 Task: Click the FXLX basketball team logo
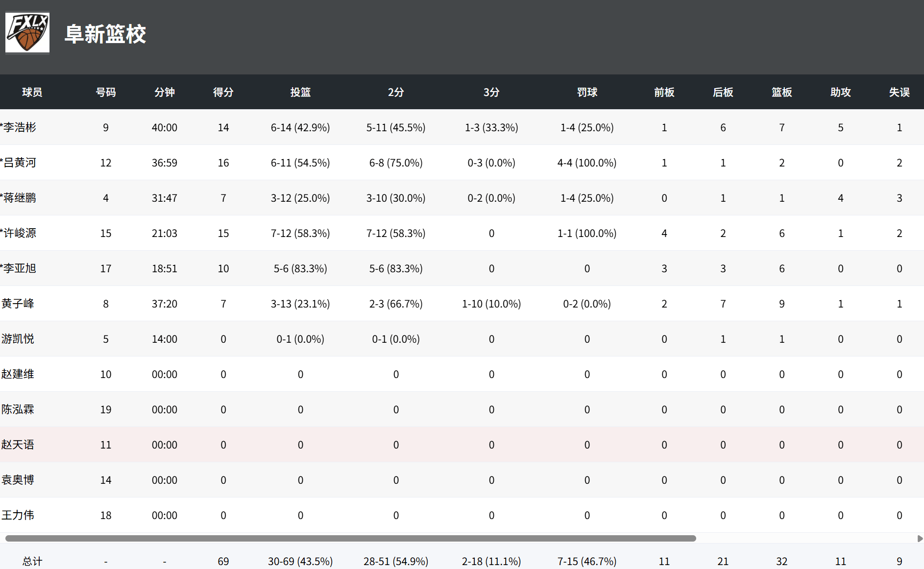click(27, 32)
